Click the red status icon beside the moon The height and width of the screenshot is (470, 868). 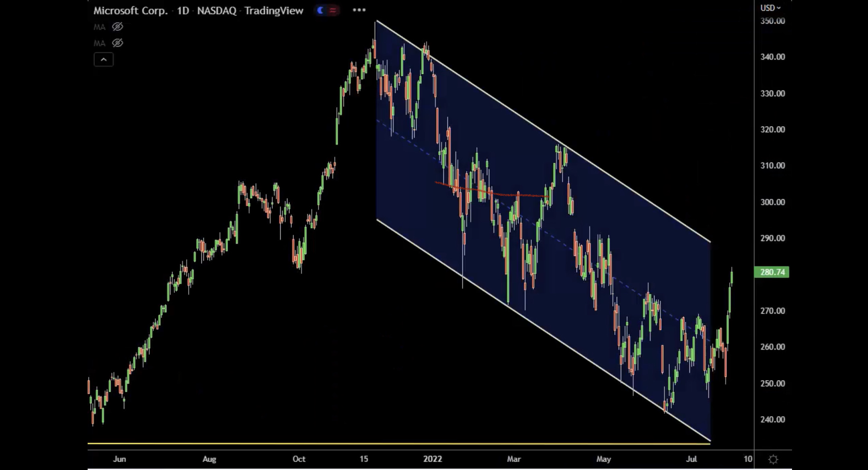[333, 10]
